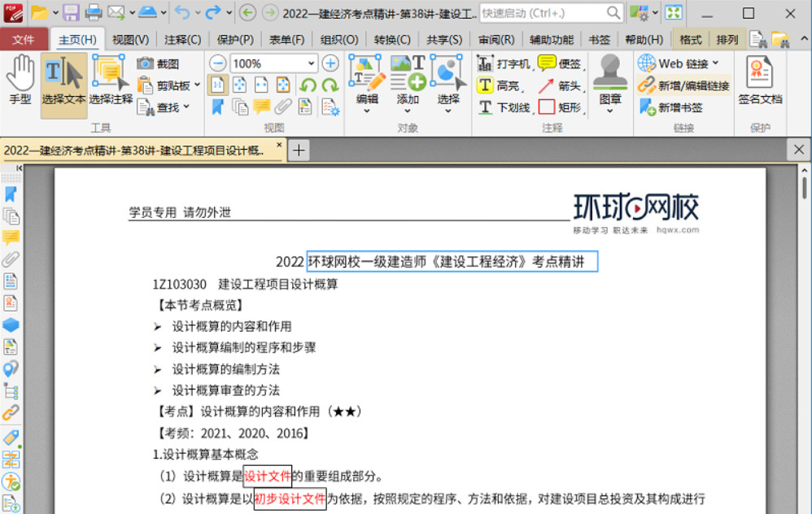Image resolution: width=812 pixels, height=514 pixels.
Task: Open the File (文件) menu
Action: coord(24,40)
